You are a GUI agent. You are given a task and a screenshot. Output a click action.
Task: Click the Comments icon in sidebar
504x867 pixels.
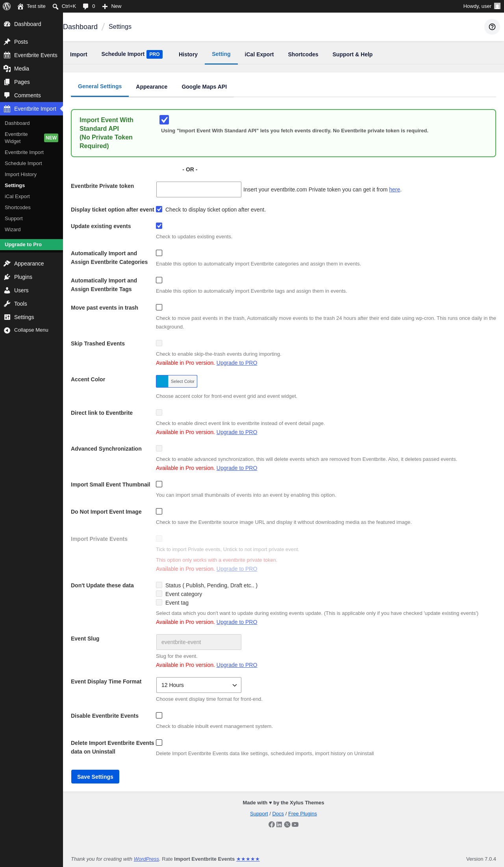click(7, 95)
